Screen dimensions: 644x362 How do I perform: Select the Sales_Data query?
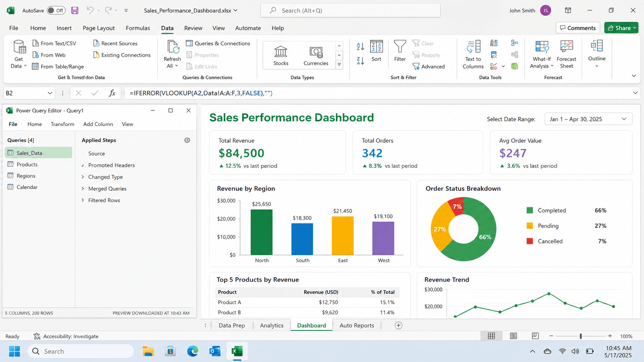[38, 153]
